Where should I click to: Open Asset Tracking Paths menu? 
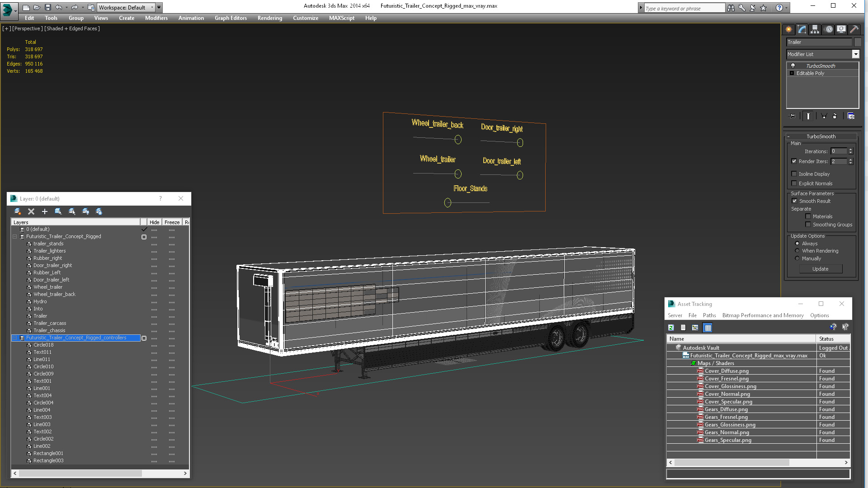click(x=709, y=315)
